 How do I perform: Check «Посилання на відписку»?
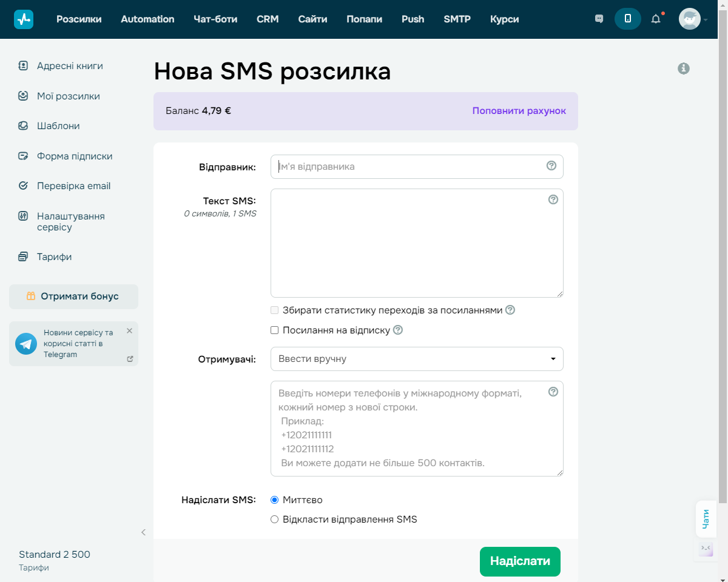click(274, 330)
